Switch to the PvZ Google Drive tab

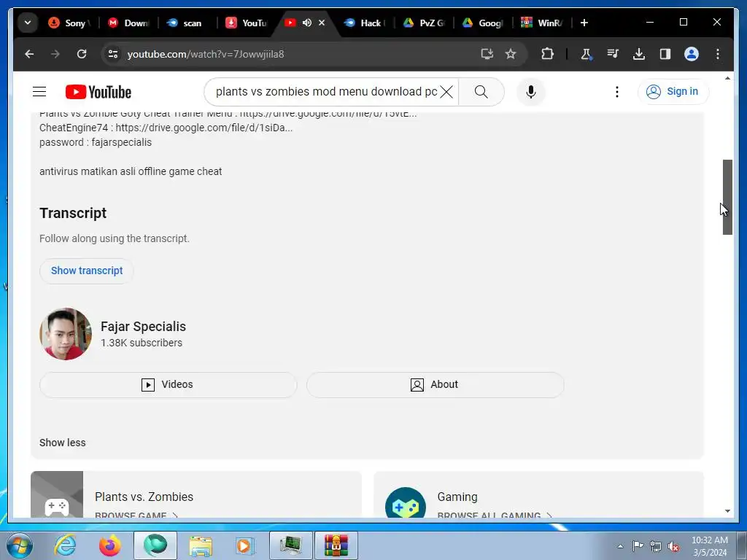point(424,23)
